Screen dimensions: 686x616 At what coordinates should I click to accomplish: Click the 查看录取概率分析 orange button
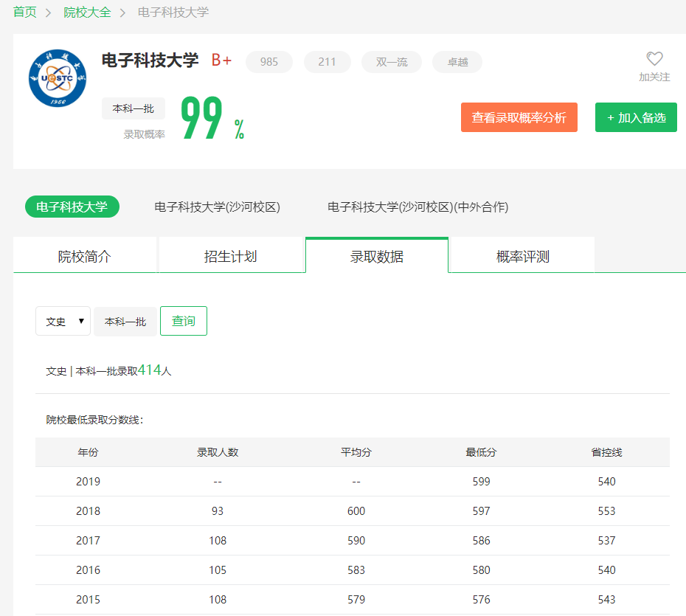(519, 117)
